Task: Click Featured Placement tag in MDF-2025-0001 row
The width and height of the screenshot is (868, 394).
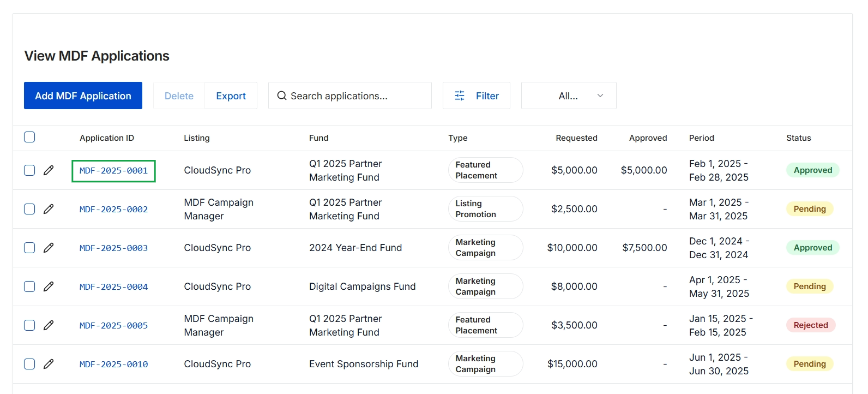Action: pyautogui.click(x=485, y=170)
